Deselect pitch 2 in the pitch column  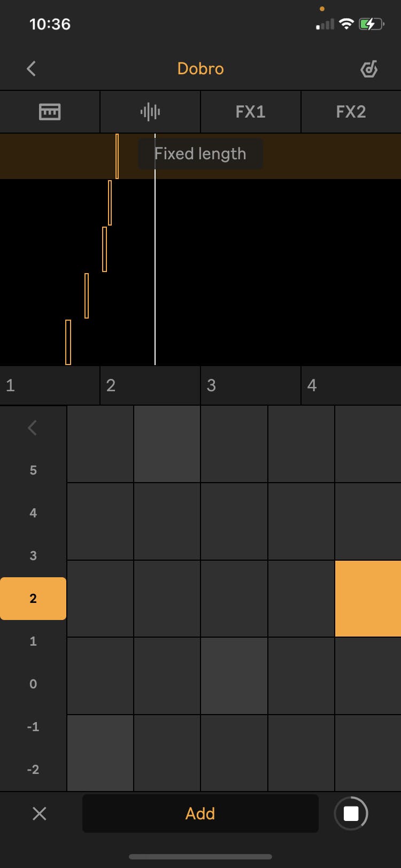[x=33, y=598]
